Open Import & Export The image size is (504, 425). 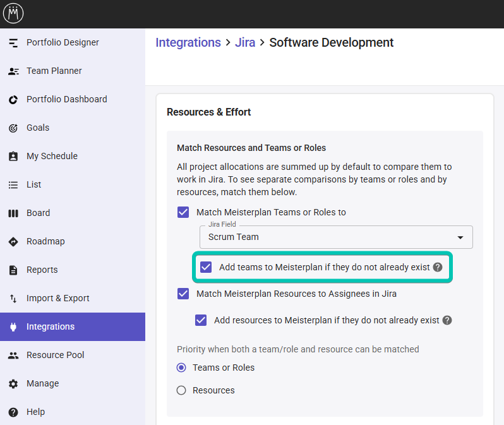pyautogui.click(x=73, y=298)
